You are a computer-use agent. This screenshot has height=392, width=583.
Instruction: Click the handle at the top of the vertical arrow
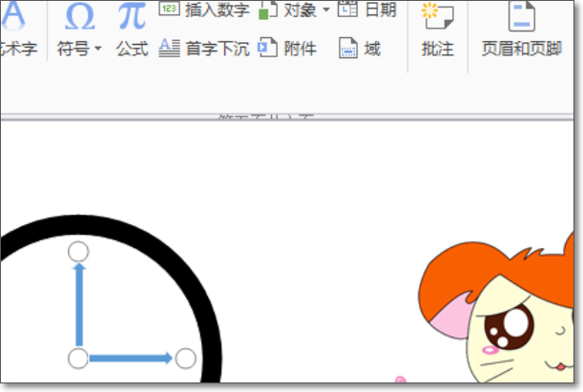[x=78, y=252]
